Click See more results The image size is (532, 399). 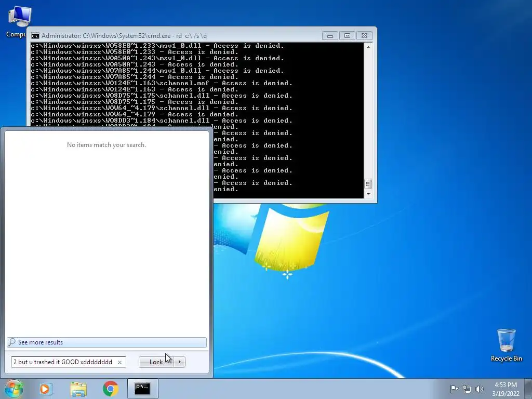point(107,342)
